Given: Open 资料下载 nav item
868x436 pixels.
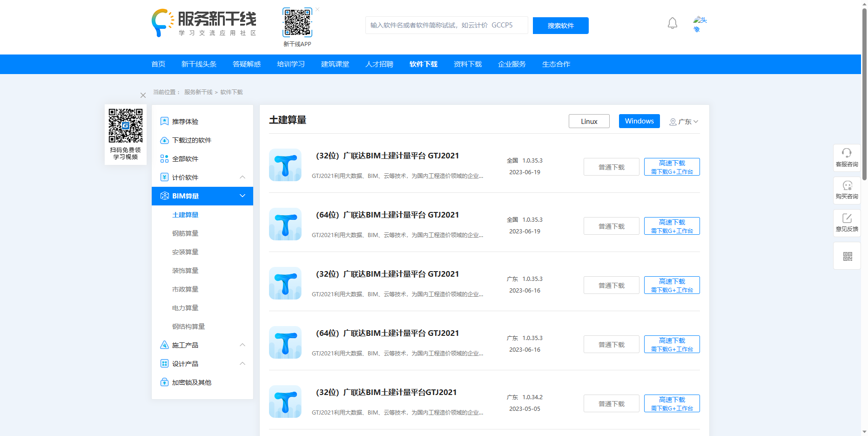Looking at the screenshot, I should 468,64.
